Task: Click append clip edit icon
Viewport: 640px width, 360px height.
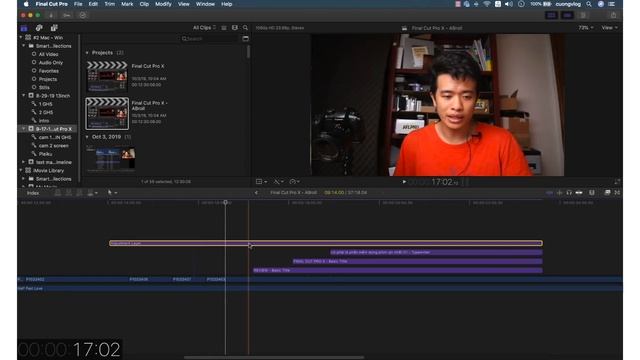Action: click(80, 193)
